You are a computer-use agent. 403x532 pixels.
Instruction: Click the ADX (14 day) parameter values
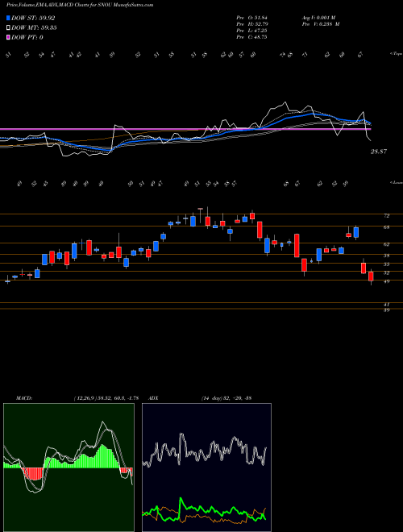[226, 398]
